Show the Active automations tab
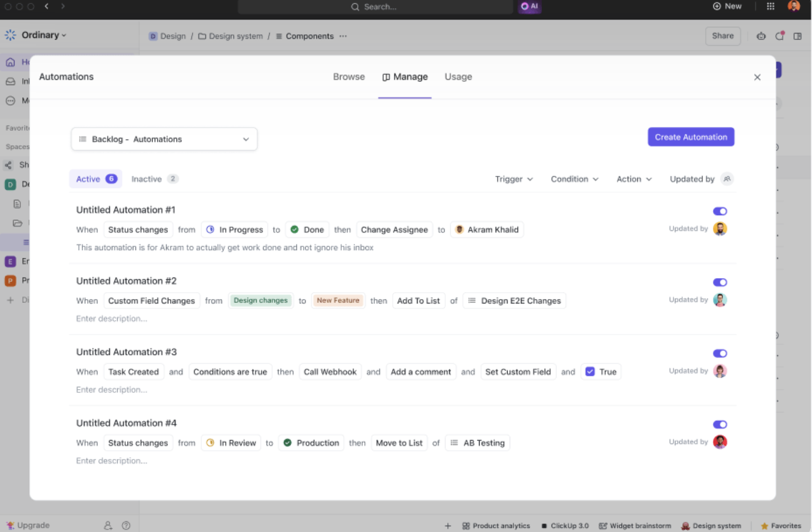Image resolution: width=812 pixels, height=532 pixels. [96, 179]
